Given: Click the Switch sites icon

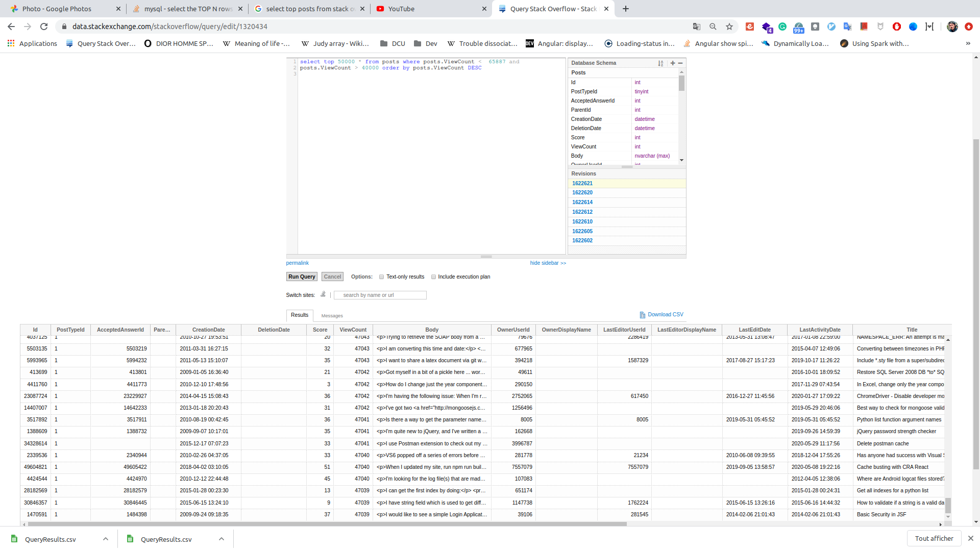Looking at the screenshot, I should [x=323, y=294].
